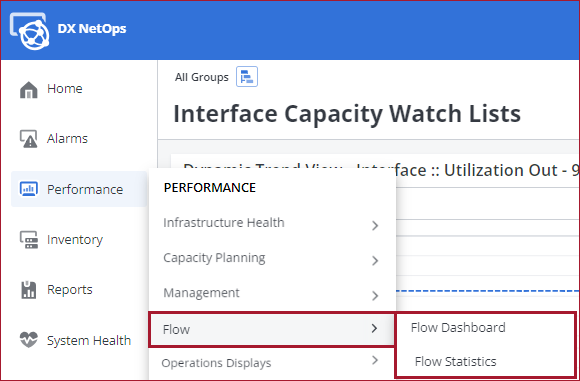This screenshot has height=381, width=580.
Task: Click the Utilization Out trend view title
Action: [381, 171]
